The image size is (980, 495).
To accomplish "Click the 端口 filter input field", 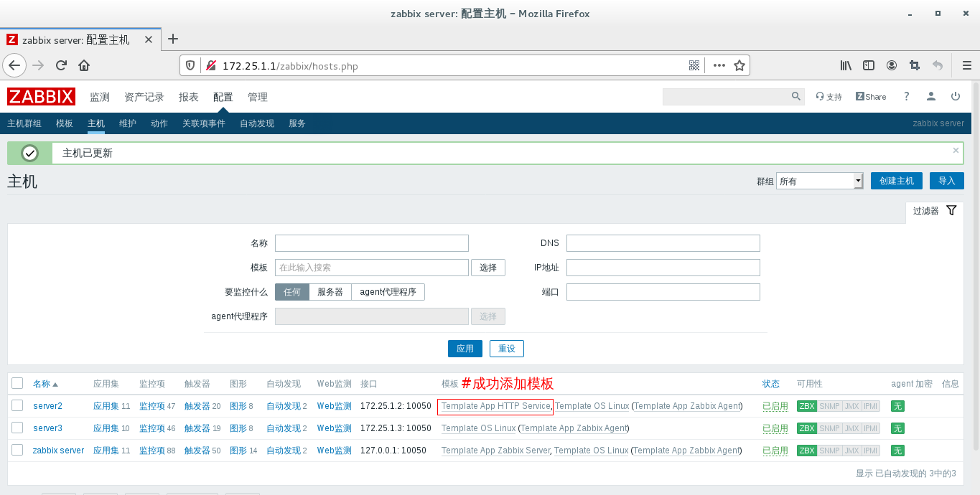I will click(x=663, y=292).
